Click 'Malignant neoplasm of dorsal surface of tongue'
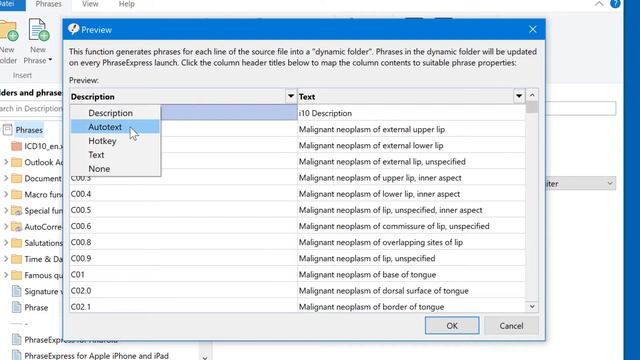Image resolution: width=640 pixels, height=360 pixels. 384,291
